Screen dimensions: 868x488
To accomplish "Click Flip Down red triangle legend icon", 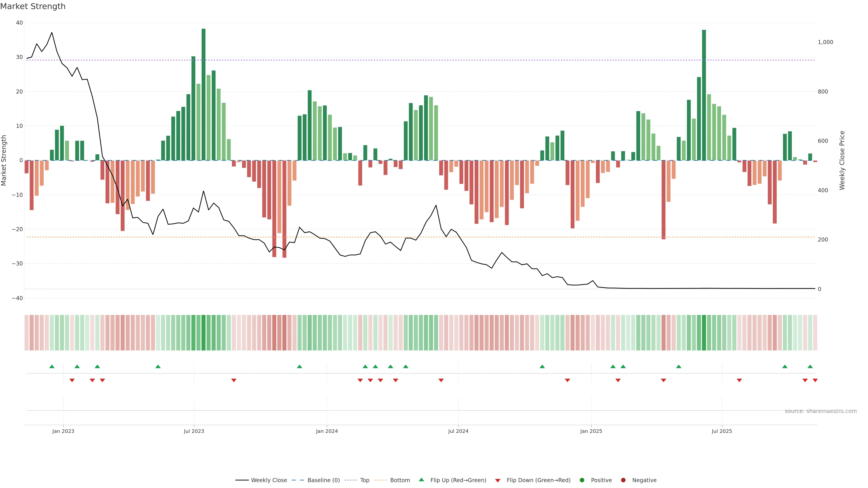I will tap(498, 481).
